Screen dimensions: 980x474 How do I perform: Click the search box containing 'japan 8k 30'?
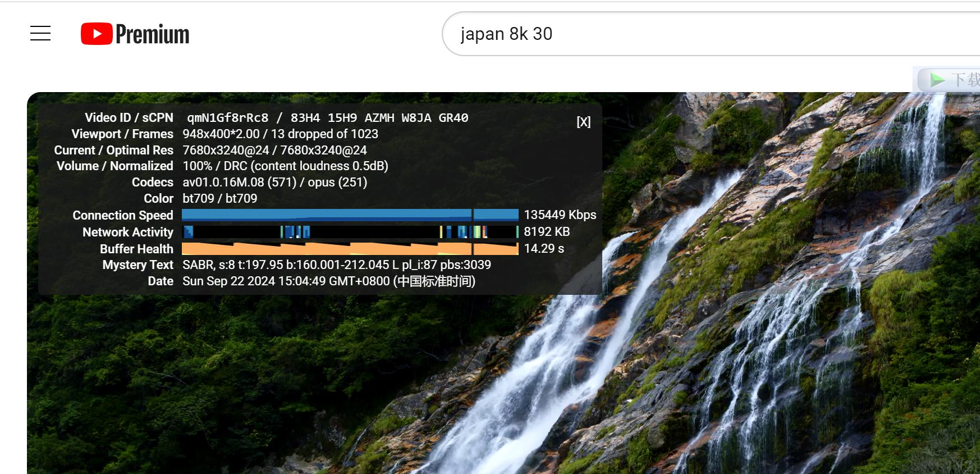coord(711,34)
